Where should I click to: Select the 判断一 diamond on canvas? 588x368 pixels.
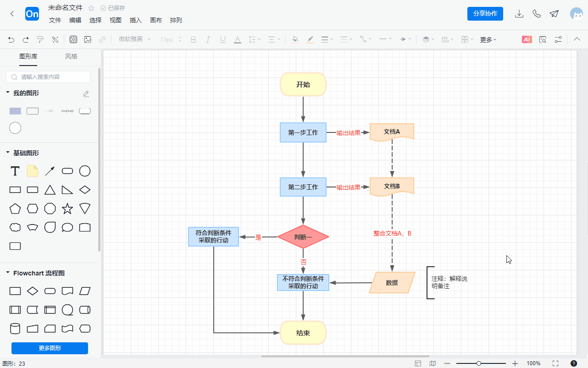click(x=303, y=237)
